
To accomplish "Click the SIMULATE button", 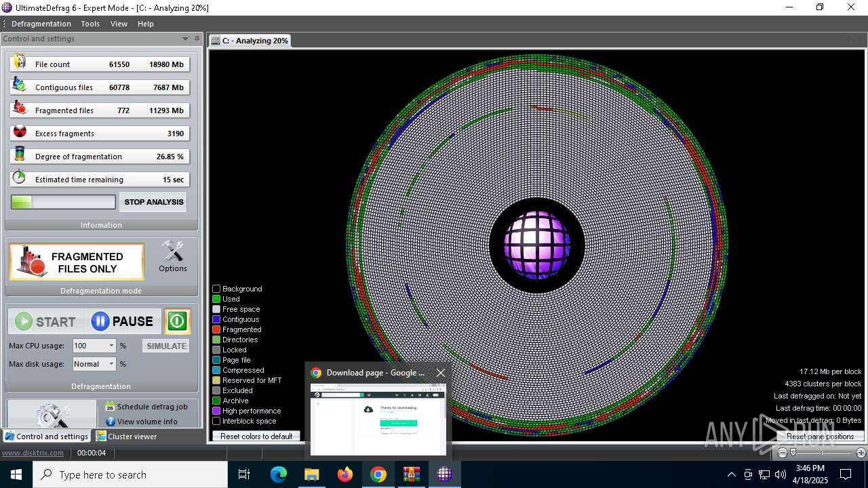I will point(166,346).
